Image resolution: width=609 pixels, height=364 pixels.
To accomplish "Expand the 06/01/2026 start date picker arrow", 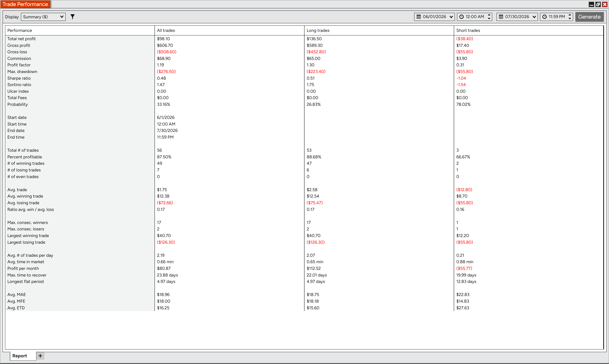I will tap(451, 17).
